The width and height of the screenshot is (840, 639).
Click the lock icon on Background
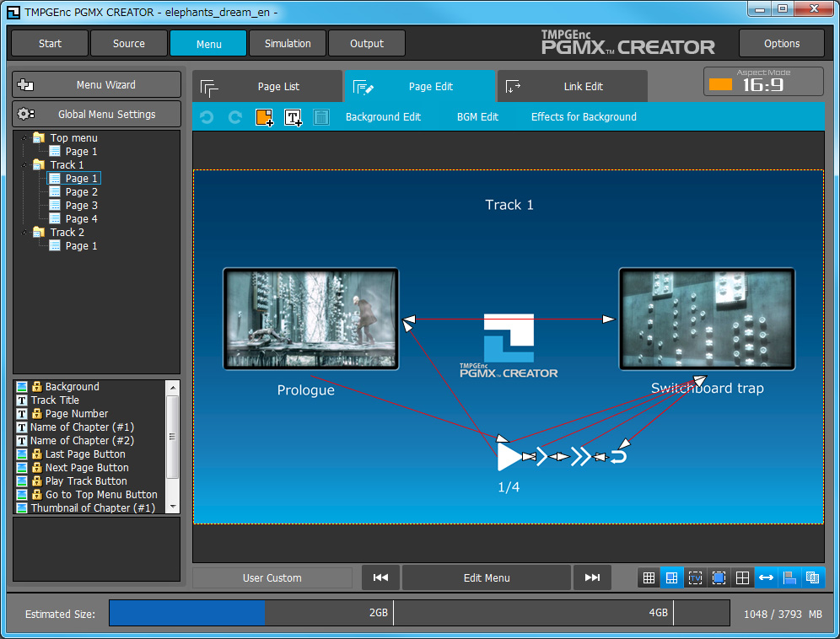click(x=36, y=386)
